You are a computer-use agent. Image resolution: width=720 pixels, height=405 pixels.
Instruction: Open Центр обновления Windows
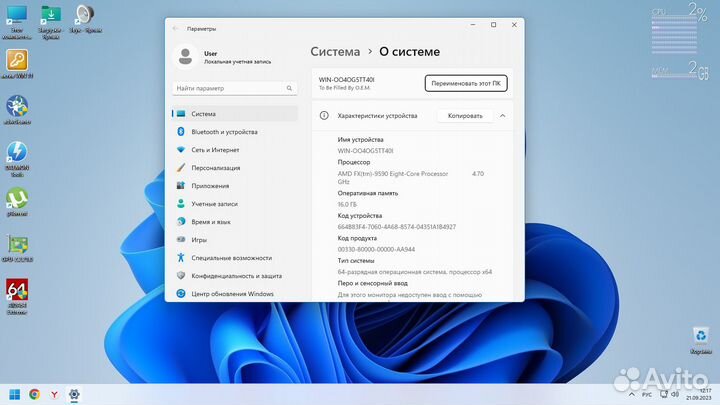tap(232, 294)
